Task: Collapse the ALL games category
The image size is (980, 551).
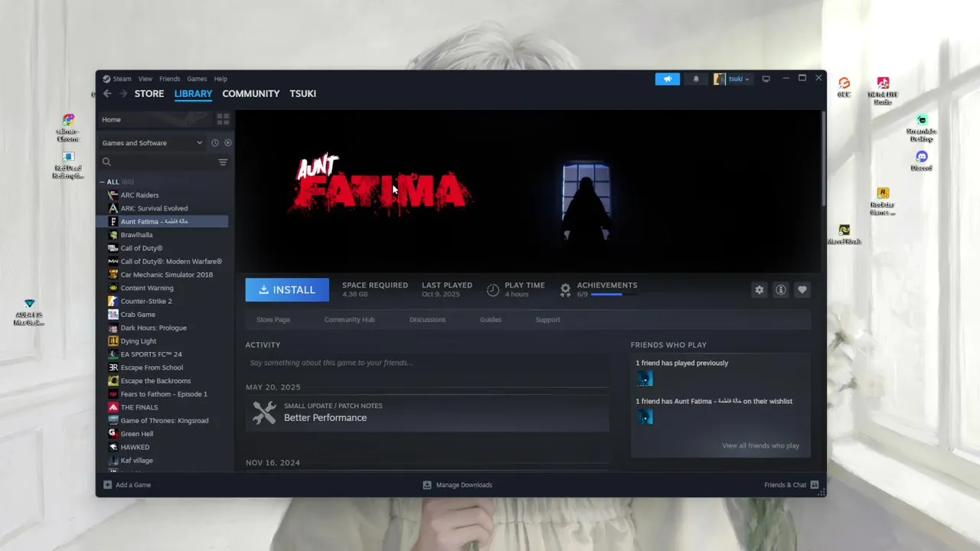Action: (x=102, y=182)
